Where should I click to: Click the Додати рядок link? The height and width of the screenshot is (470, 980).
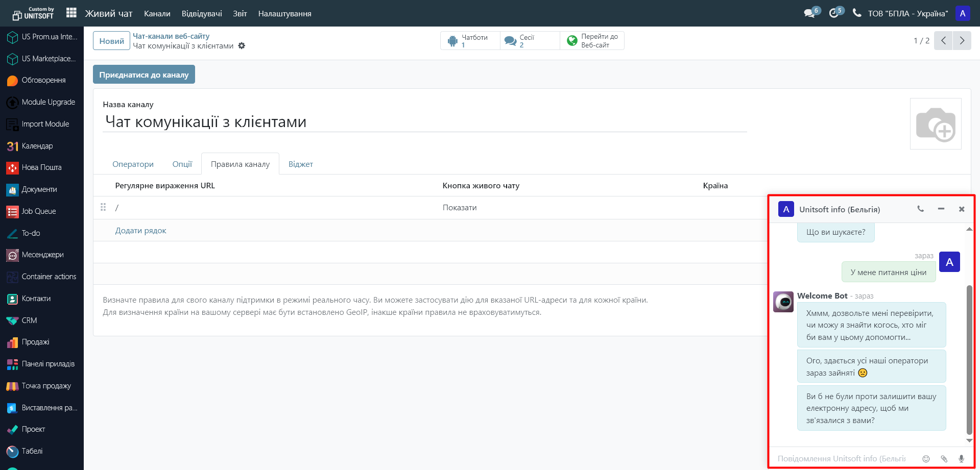[140, 231]
